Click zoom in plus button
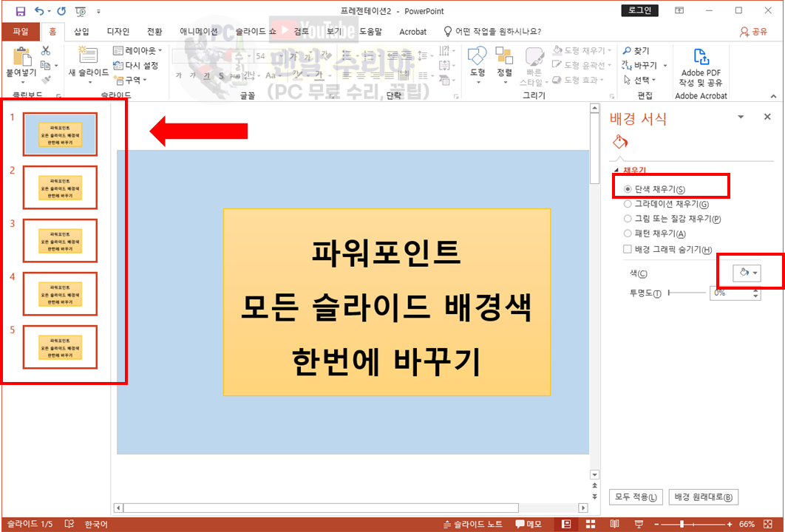Viewport: 785px width, 532px height. pyautogui.click(x=730, y=524)
